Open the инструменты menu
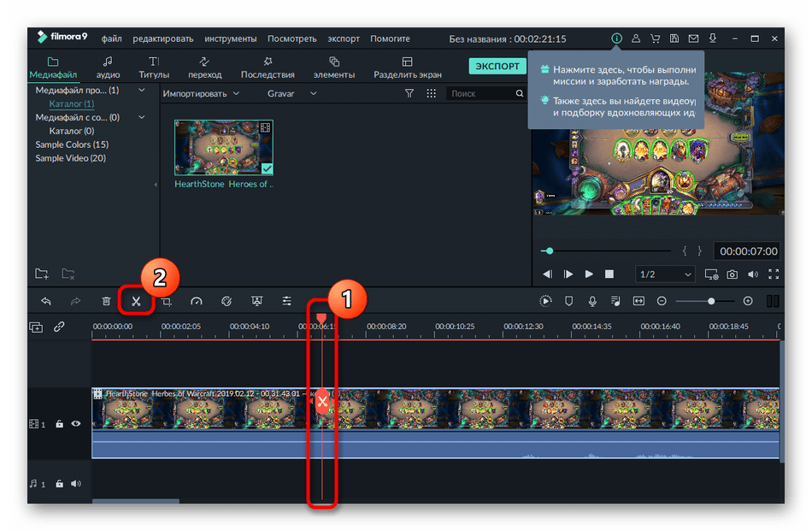Image resolution: width=812 pixels, height=531 pixels. click(230, 38)
